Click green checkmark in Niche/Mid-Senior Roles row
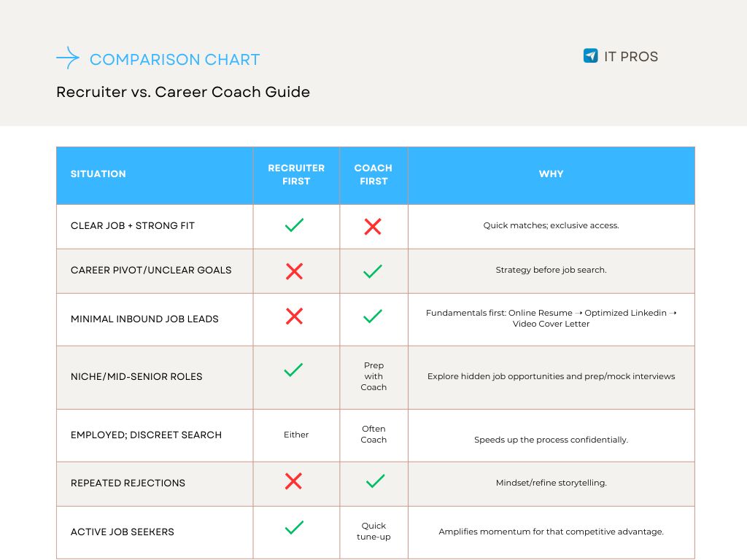747x560 pixels. (x=293, y=370)
